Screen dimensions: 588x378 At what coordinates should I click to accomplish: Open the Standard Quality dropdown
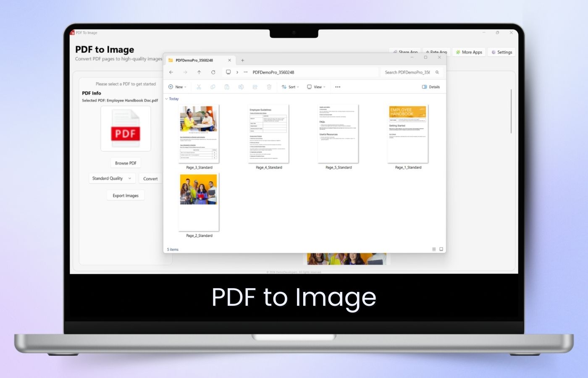[x=112, y=178]
